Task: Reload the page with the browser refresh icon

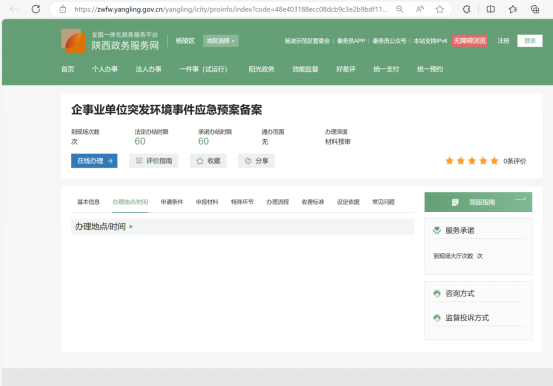Action: (x=36, y=9)
